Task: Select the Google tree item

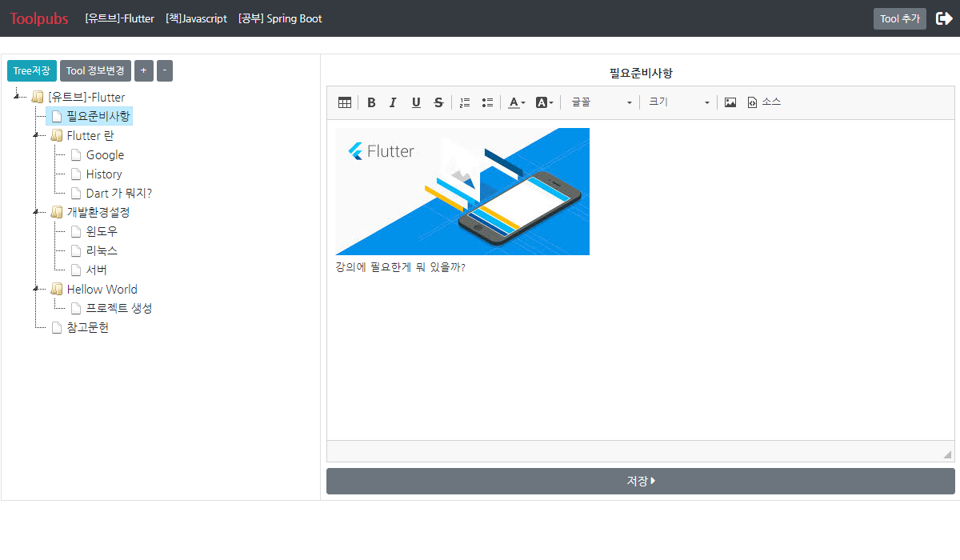Action: (105, 155)
